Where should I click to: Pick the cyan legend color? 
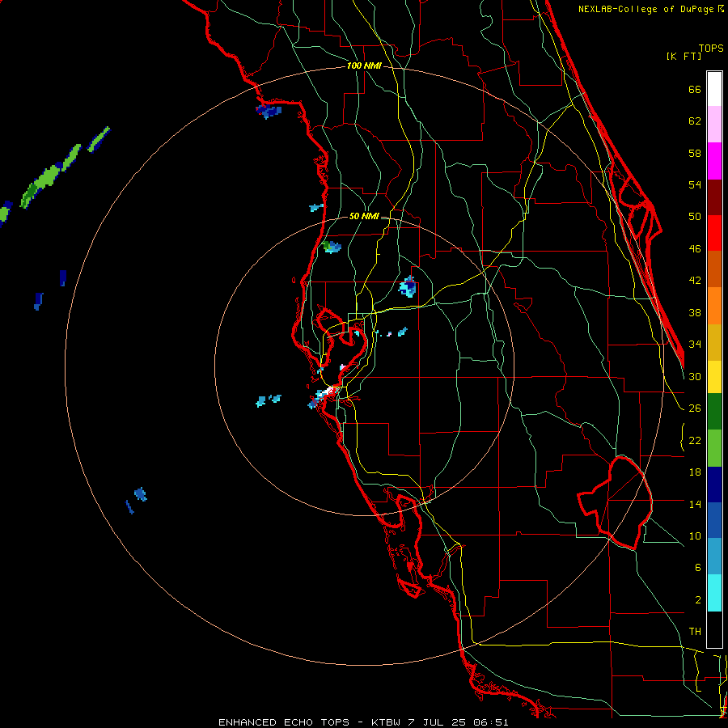pyautogui.click(x=714, y=593)
